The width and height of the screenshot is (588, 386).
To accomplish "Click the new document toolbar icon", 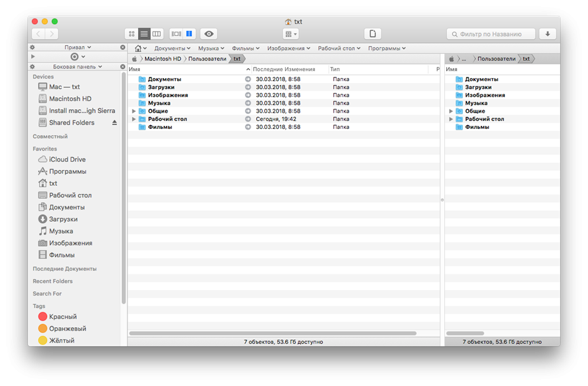I will pyautogui.click(x=373, y=34).
